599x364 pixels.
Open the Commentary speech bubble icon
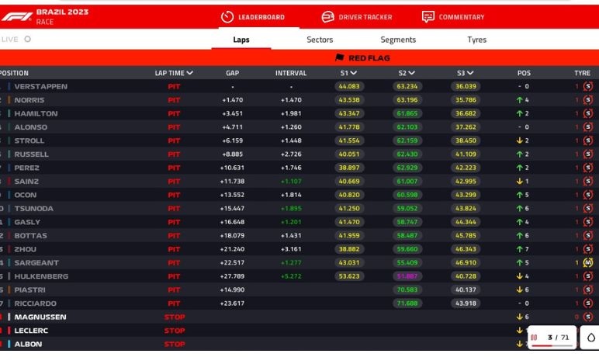click(x=428, y=17)
